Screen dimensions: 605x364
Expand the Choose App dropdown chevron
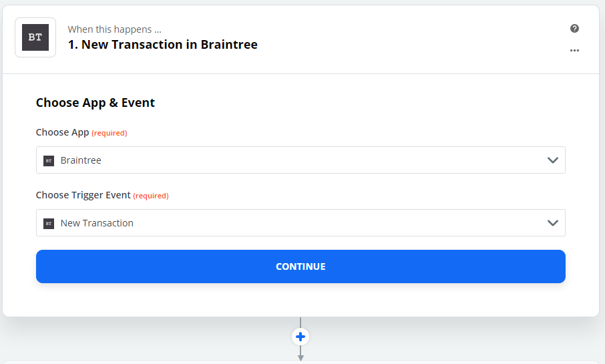coord(552,160)
